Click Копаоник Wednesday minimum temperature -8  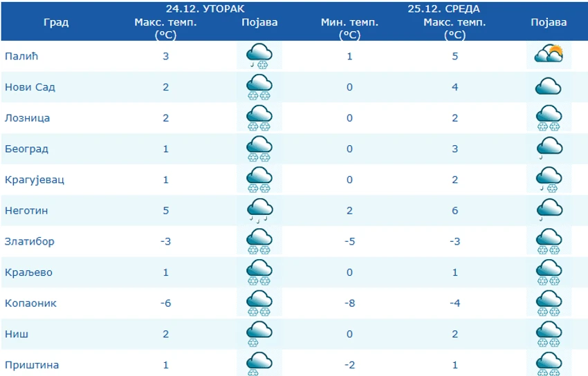click(349, 303)
